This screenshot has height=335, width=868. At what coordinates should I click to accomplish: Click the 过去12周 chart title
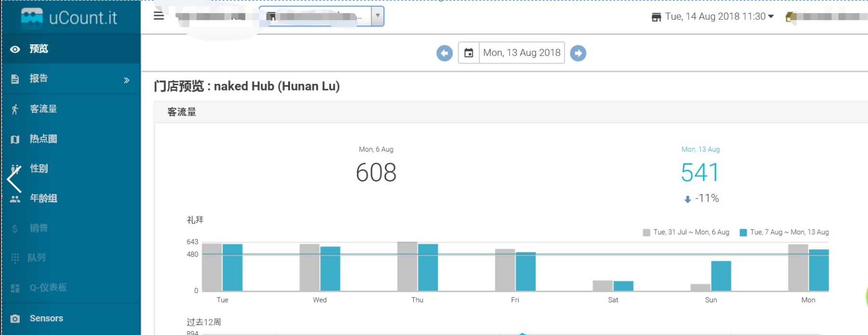tap(204, 322)
